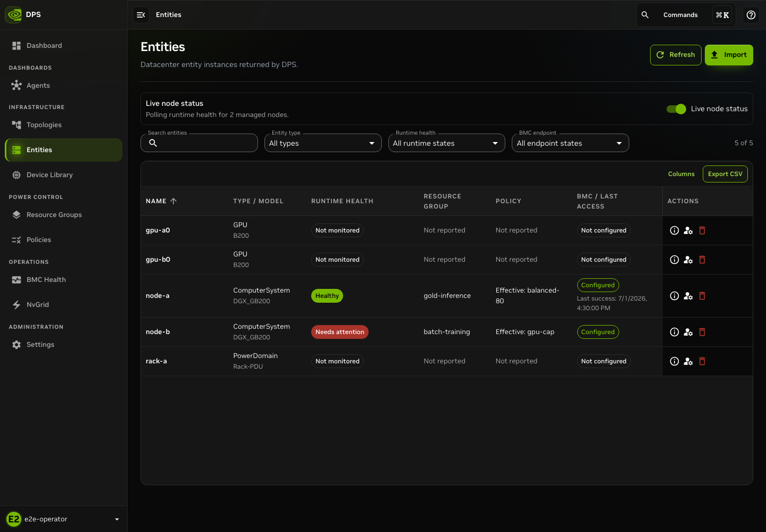Delete the node-a entity
Image resolution: width=766 pixels, height=532 pixels.
pyautogui.click(x=702, y=296)
